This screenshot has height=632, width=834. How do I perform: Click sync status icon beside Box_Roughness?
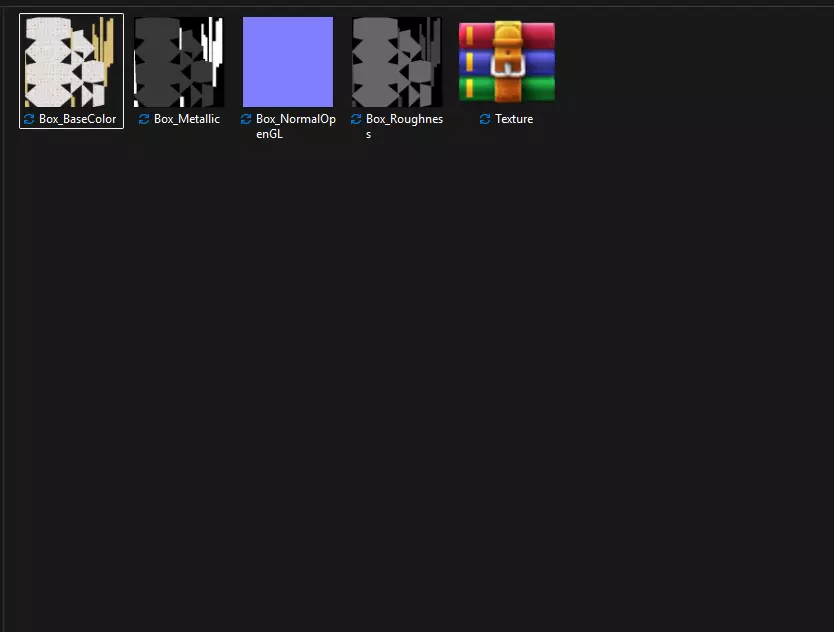[356, 119]
